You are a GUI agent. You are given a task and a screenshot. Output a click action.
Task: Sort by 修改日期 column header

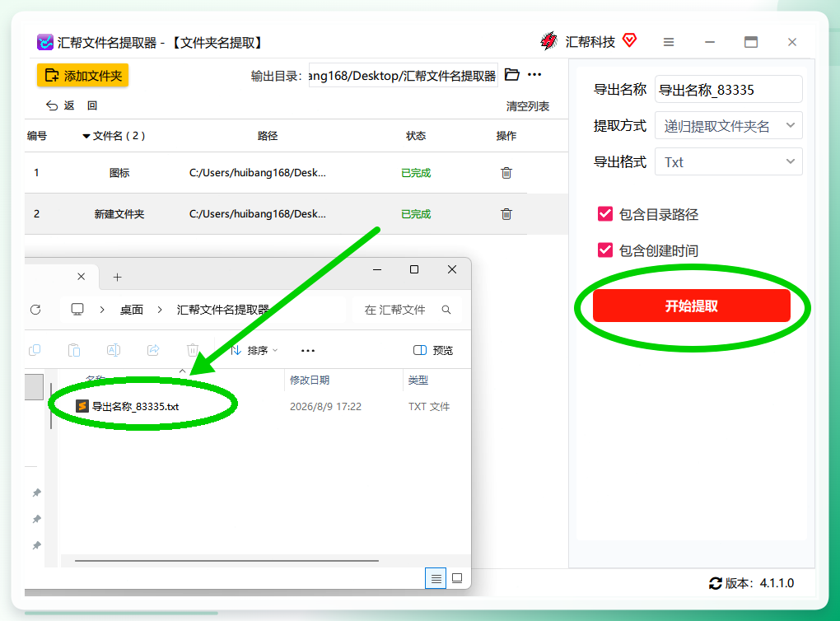[x=310, y=380]
